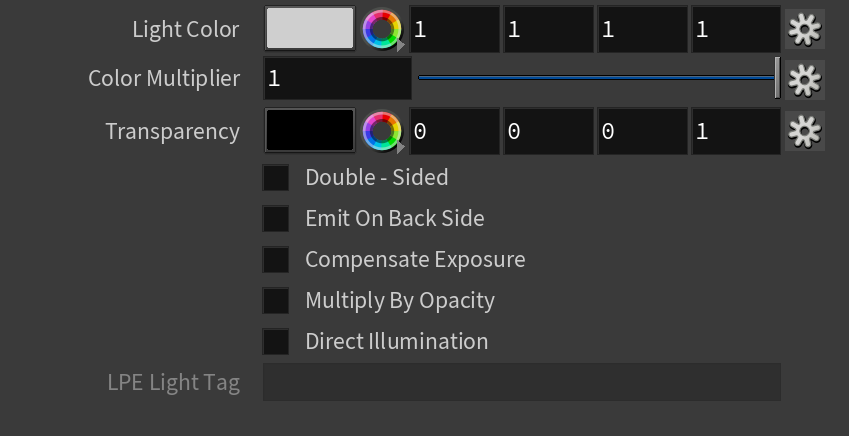
Task: Open the Light Color gear menu
Action: (x=805, y=29)
